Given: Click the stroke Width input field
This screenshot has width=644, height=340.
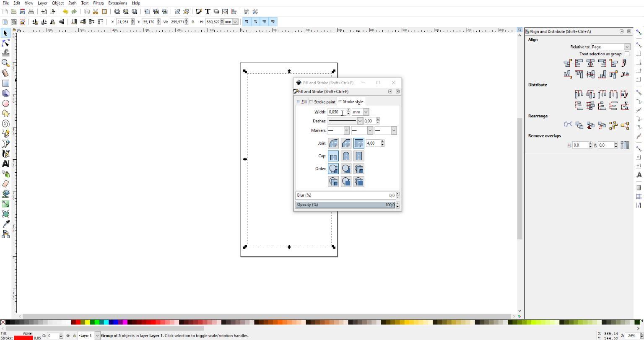Looking at the screenshot, I should click(x=337, y=112).
